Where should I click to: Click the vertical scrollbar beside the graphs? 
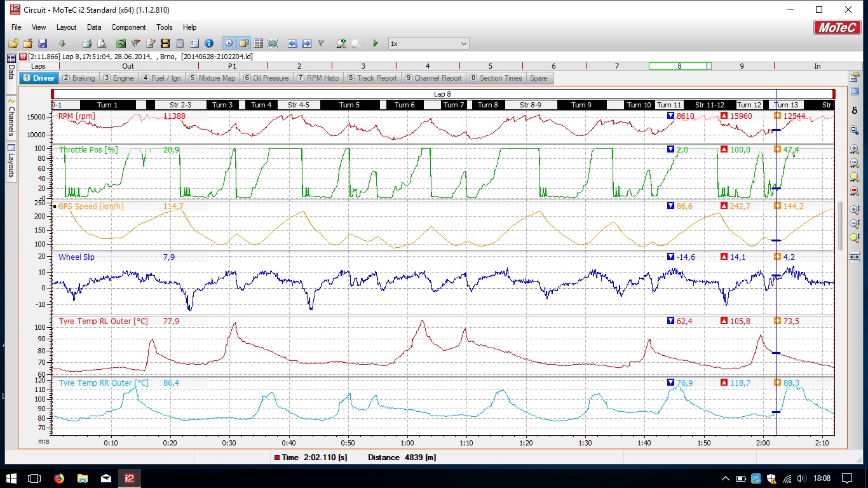point(841,222)
